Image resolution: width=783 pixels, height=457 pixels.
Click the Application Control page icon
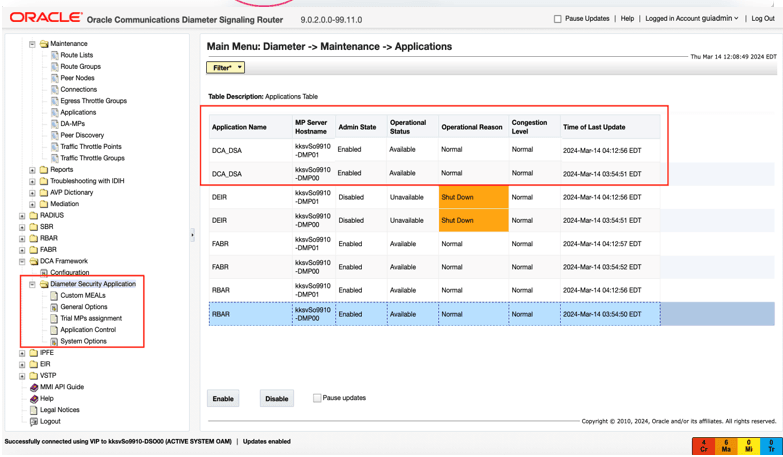click(x=54, y=330)
